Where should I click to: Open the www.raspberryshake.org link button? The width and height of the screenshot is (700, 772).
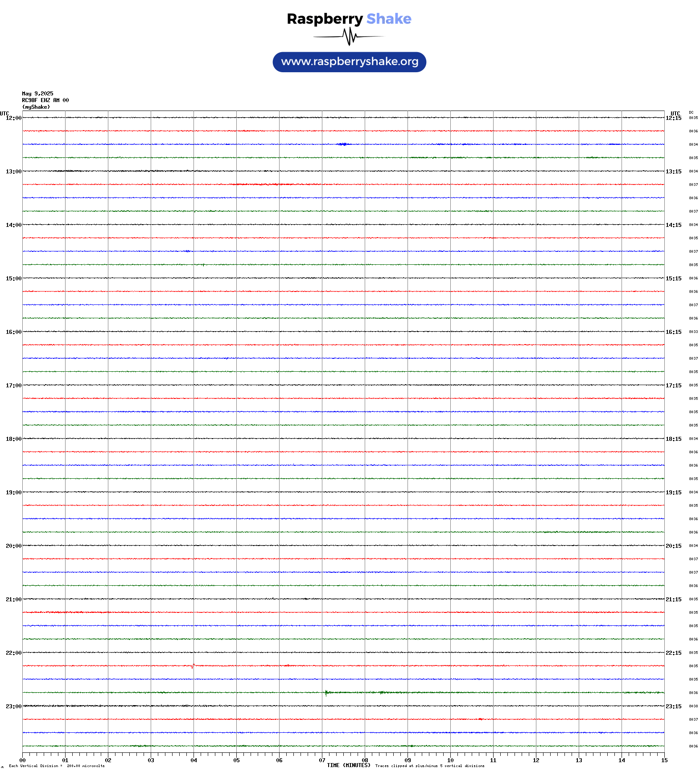coord(350,62)
